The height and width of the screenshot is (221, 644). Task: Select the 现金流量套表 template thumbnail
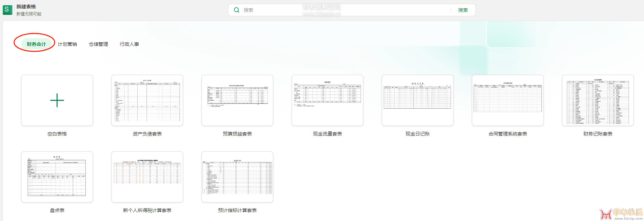[x=328, y=100]
